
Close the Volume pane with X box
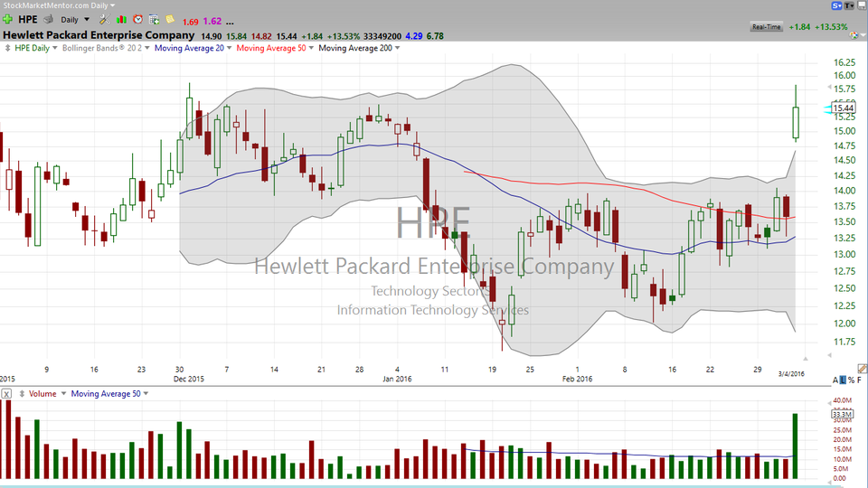[7, 394]
